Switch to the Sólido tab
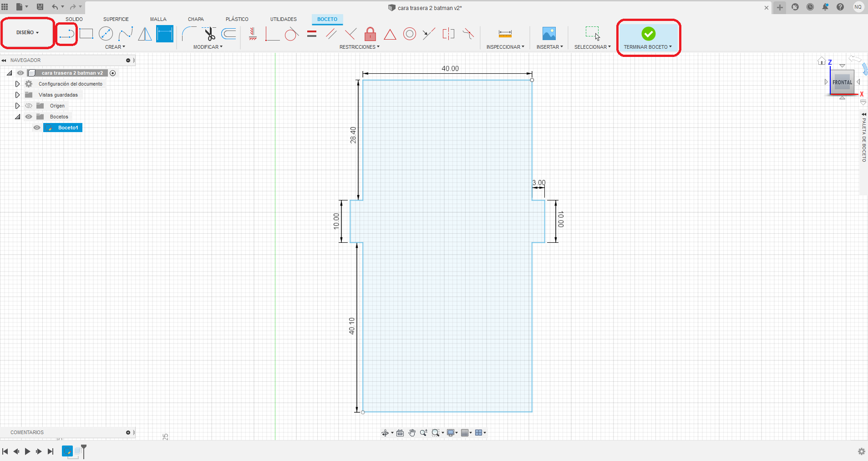 point(74,19)
